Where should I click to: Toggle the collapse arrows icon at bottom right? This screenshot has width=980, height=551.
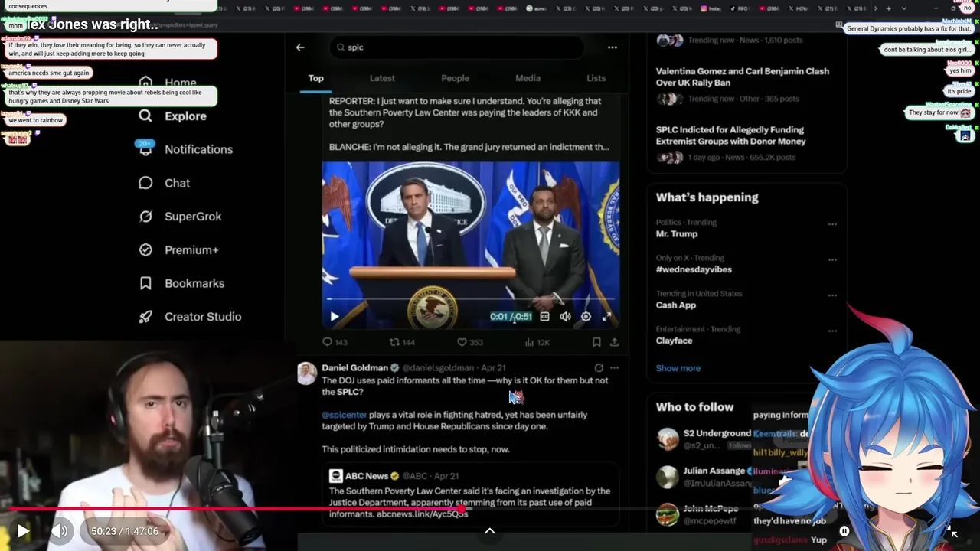[x=953, y=531]
